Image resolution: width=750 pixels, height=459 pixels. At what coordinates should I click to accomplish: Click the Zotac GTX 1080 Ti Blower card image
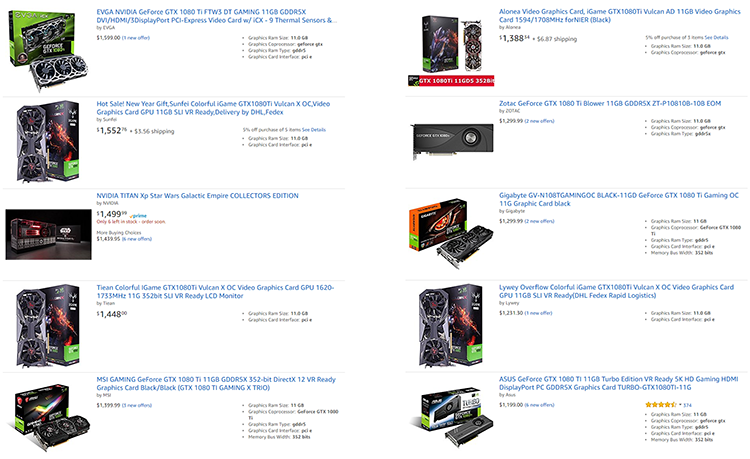click(452, 140)
